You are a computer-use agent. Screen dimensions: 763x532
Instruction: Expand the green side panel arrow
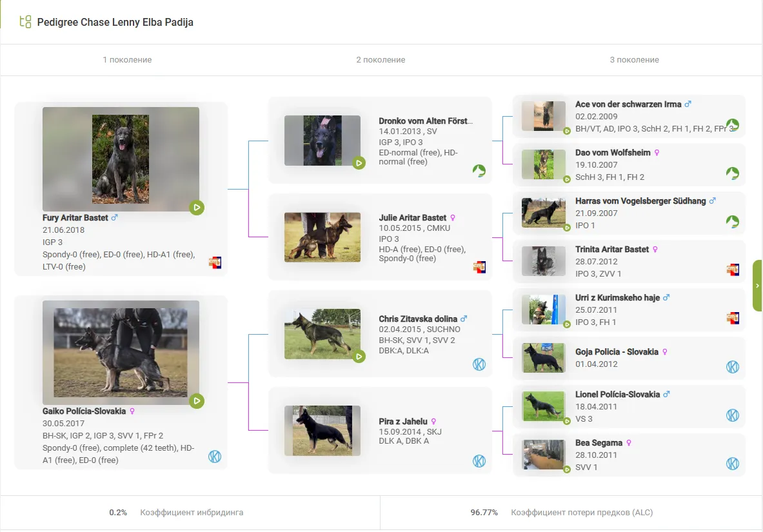click(757, 286)
